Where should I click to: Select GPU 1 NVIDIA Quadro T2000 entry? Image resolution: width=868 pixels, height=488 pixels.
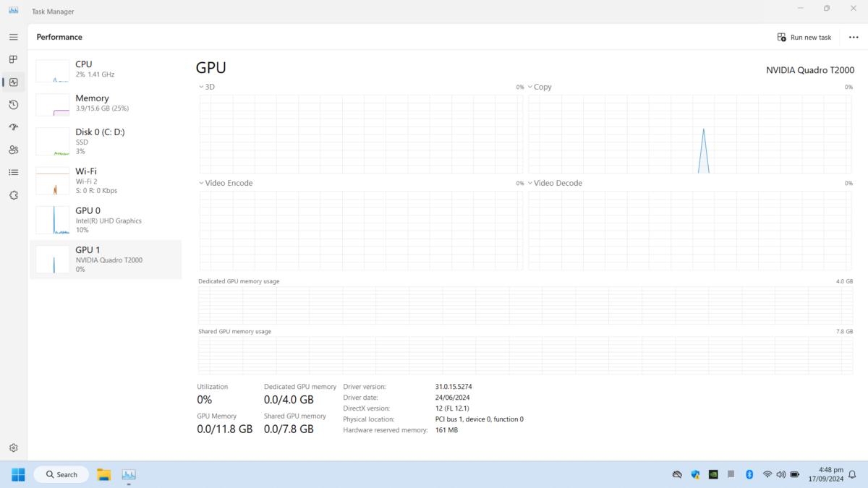point(106,260)
